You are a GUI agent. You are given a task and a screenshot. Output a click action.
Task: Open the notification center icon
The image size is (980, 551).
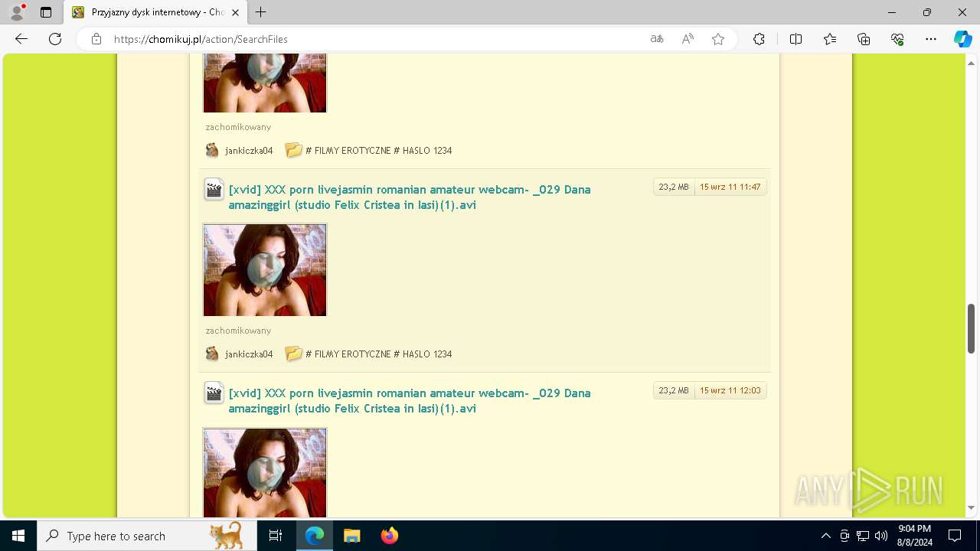pyautogui.click(x=955, y=536)
